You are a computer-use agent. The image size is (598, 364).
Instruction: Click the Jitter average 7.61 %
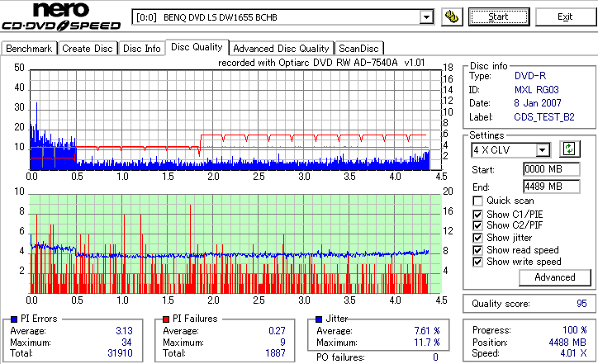pyautogui.click(x=427, y=331)
